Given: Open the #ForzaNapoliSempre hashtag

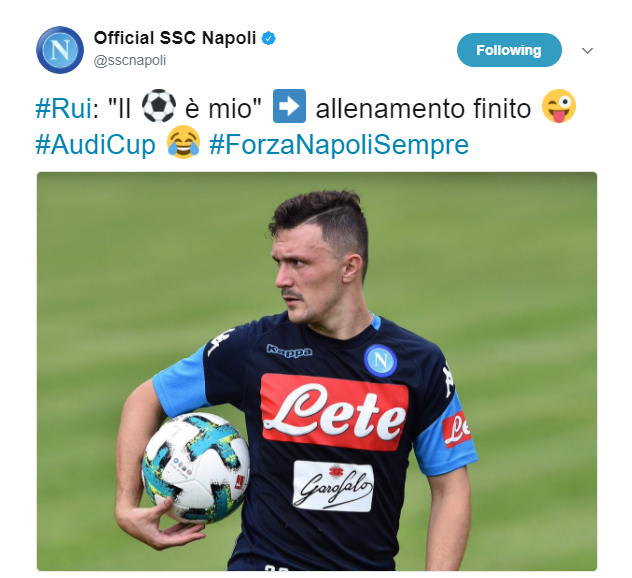Looking at the screenshot, I should [x=339, y=144].
